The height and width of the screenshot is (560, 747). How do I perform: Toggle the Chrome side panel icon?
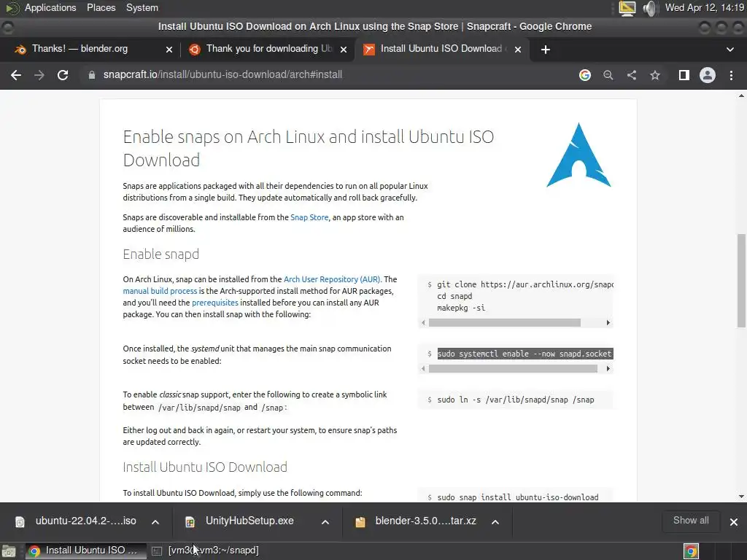[684, 75]
